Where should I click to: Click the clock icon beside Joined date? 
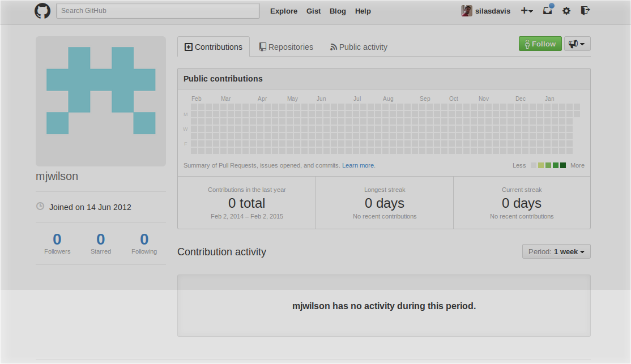tap(40, 206)
